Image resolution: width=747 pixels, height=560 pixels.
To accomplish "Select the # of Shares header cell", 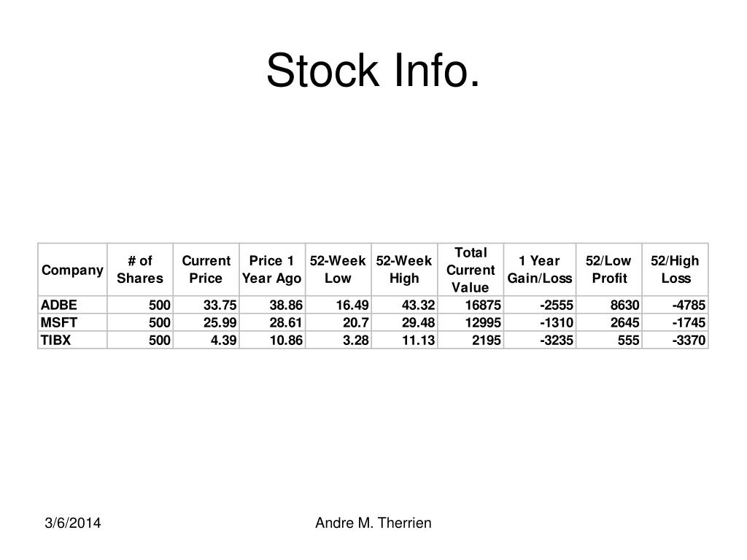I will pyautogui.click(x=140, y=270).
